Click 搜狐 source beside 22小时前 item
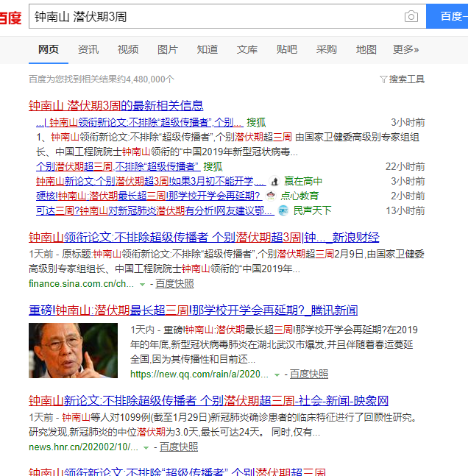Viewport: 468px width, 476px height. click(x=213, y=167)
